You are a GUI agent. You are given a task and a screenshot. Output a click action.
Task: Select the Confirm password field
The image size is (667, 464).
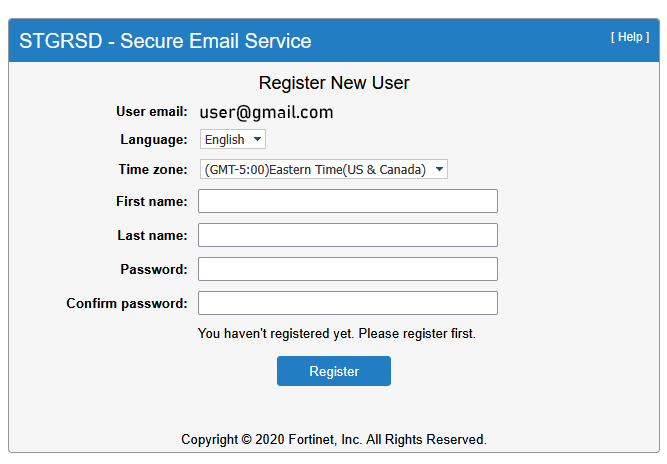(347, 303)
